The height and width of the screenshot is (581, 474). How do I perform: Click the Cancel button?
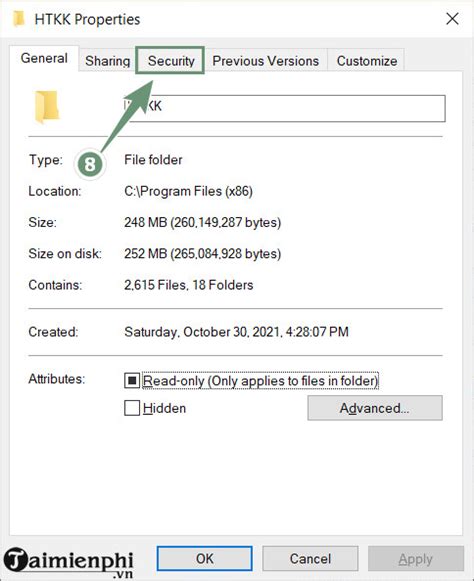click(x=310, y=558)
